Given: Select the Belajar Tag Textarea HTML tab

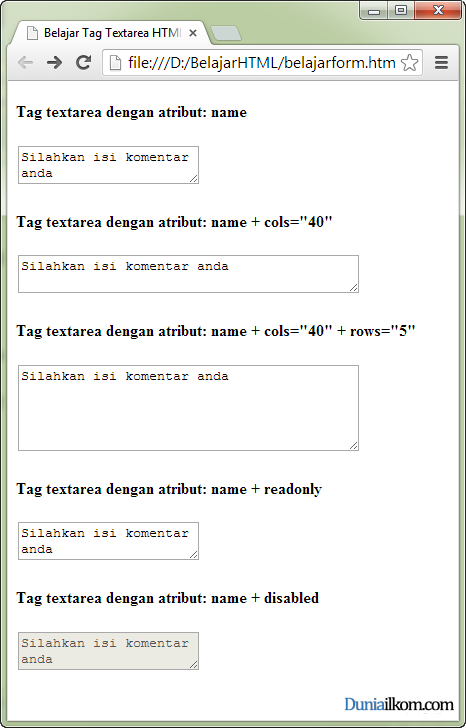Looking at the screenshot, I should tap(110, 33).
